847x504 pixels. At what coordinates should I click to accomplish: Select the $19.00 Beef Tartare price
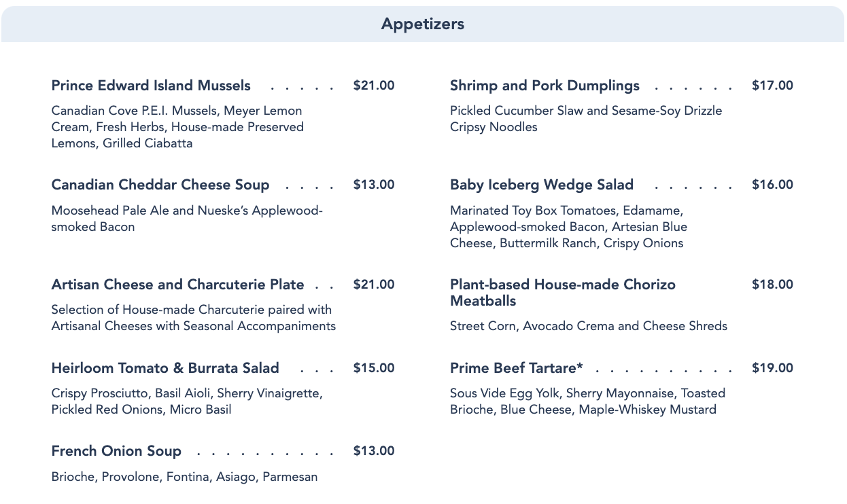click(772, 368)
